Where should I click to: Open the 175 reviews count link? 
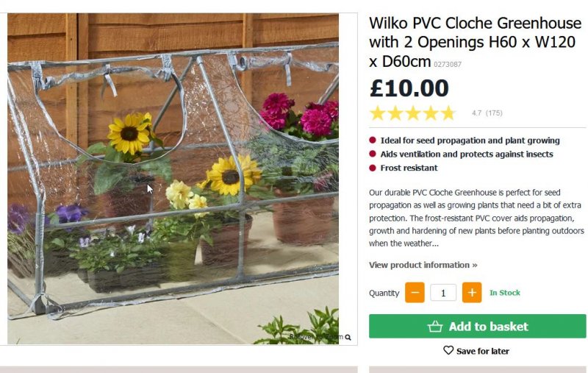pyautogui.click(x=494, y=113)
